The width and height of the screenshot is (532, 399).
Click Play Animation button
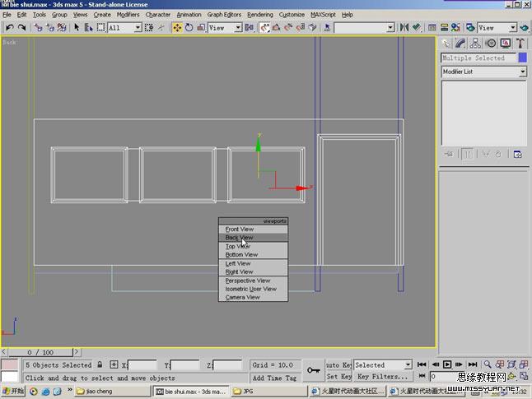[x=447, y=364]
